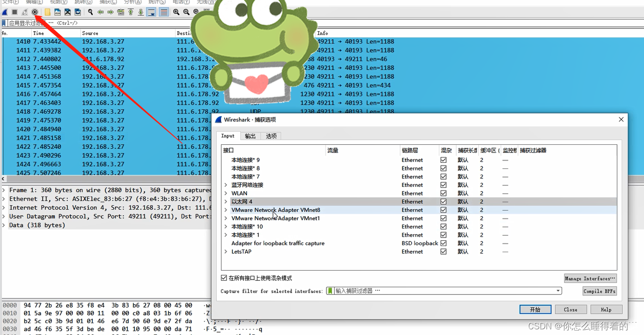Switch to the Input tab
The image size is (644, 335).
228,136
